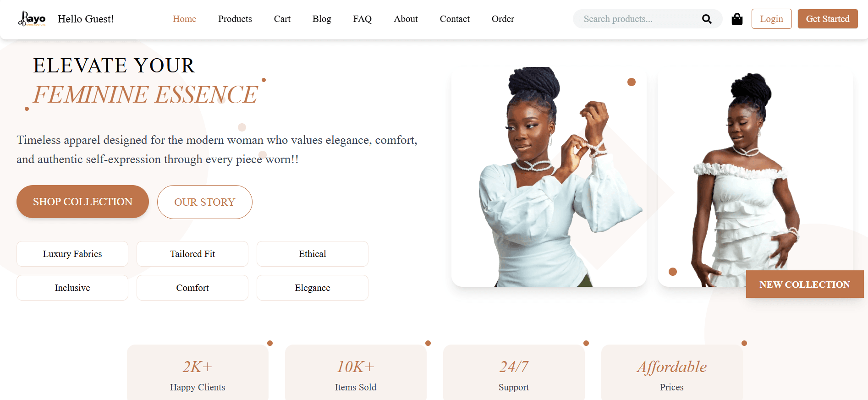
Task: Click the Rayo logo icon
Action: pyautogui.click(x=32, y=19)
